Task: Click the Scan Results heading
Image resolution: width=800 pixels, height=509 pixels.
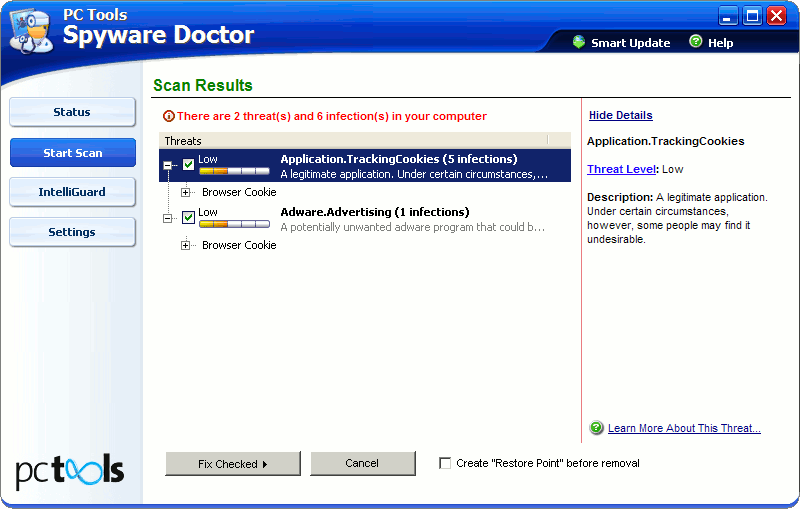Action: (203, 85)
